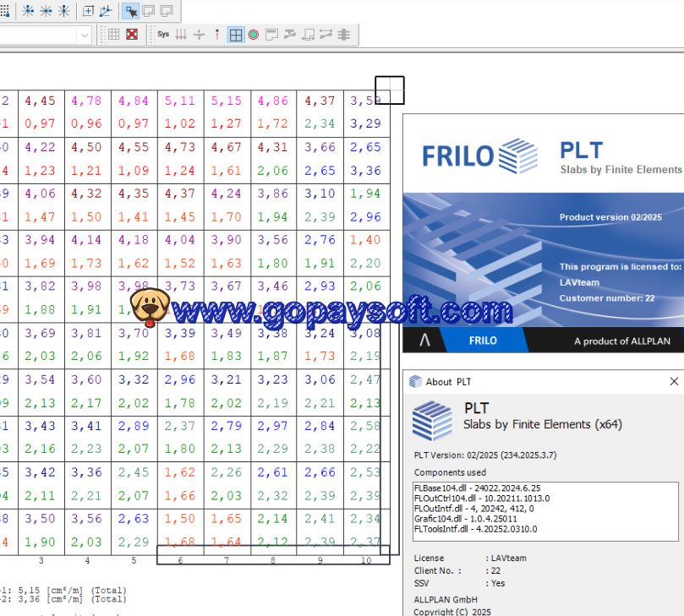684x616 pixels.
Task: Click the table cell value 4,45
Action: [x=40, y=101]
